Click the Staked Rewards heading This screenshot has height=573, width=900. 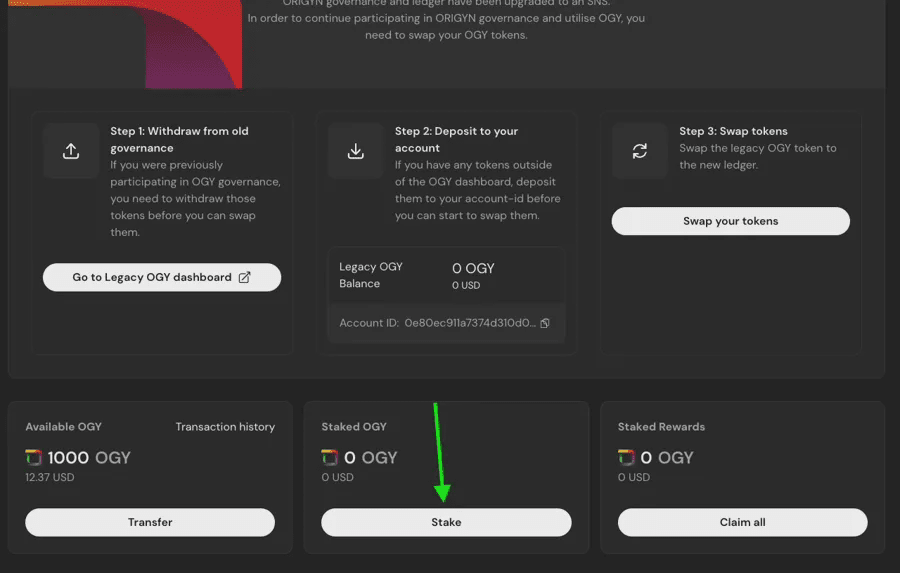click(x=661, y=427)
